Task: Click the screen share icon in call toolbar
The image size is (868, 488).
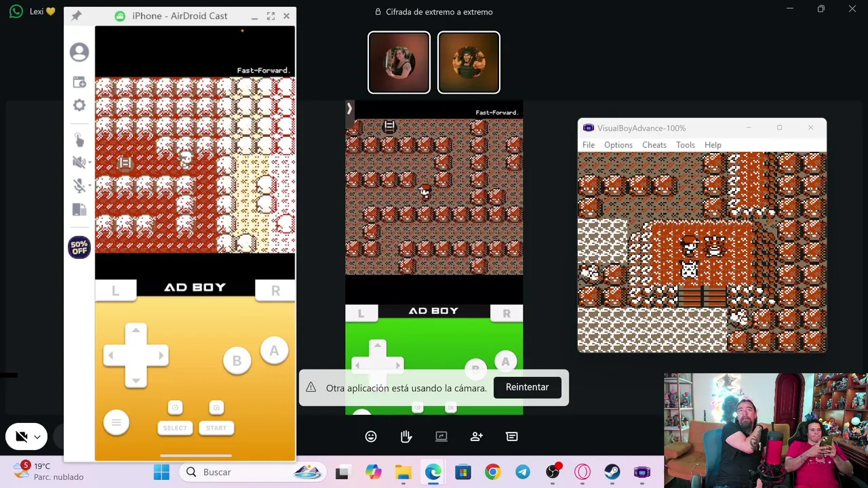Action: (x=441, y=436)
